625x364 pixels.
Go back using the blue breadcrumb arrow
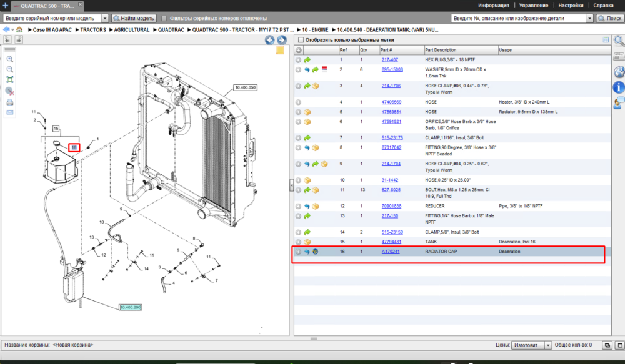(6, 30)
